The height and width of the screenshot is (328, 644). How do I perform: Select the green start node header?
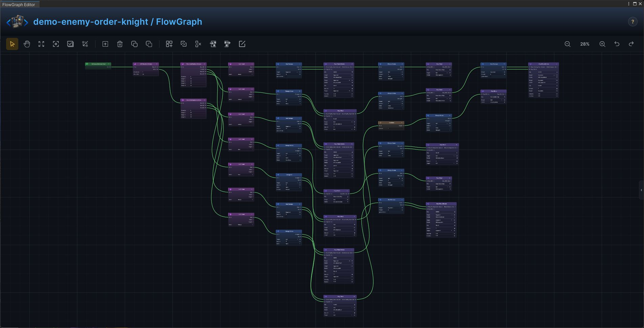[x=98, y=64]
